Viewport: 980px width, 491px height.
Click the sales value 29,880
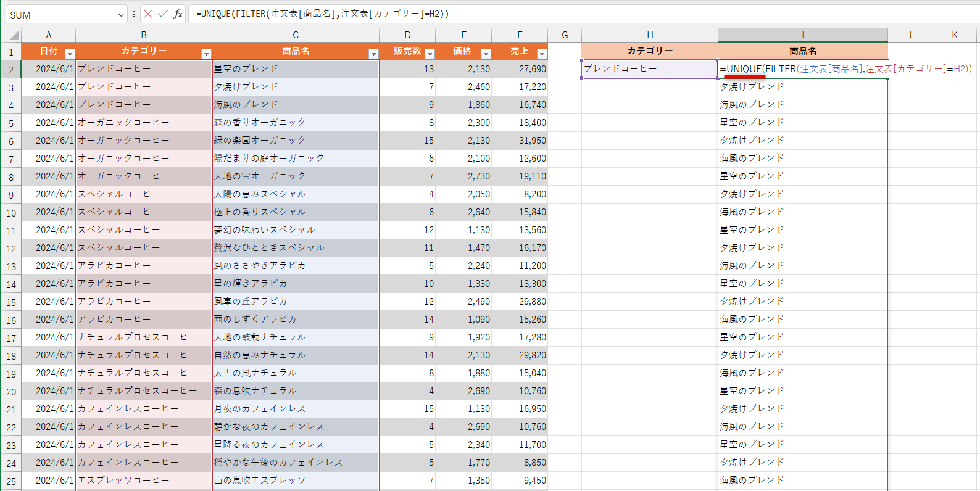520,302
